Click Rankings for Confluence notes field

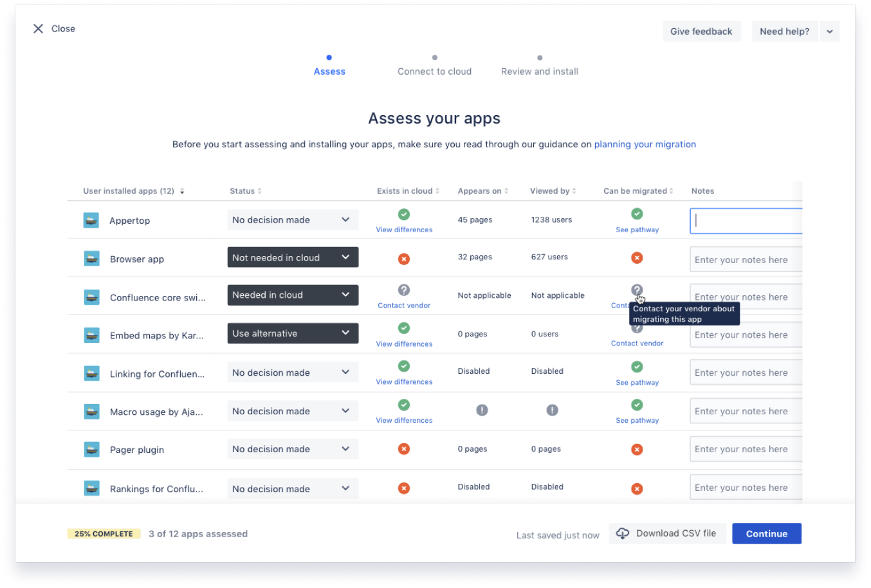[746, 488]
